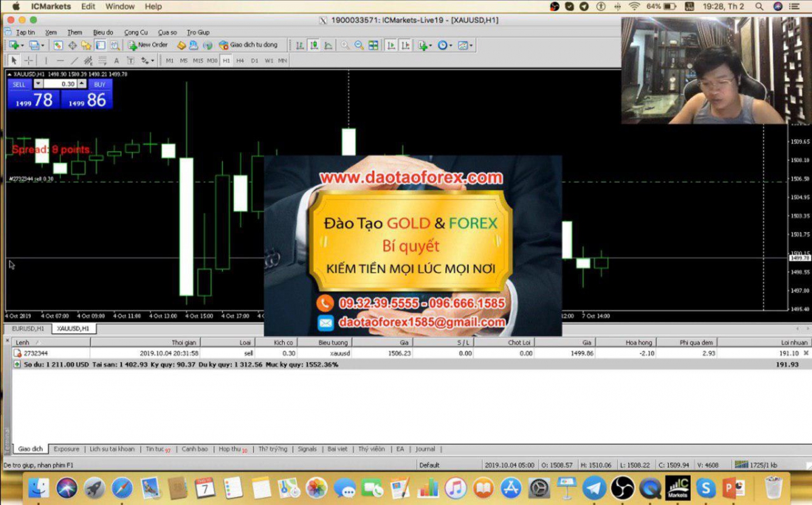Select the Fibonacci retracement tool
Image resolution: width=812 pixels, height=505 pixels.
point(102,61)
